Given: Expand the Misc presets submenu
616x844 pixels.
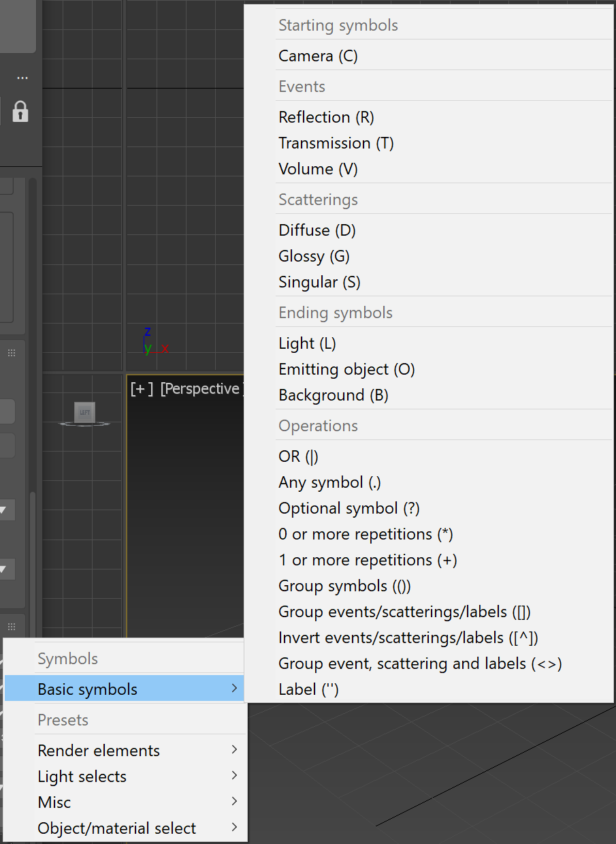Looking at the screenshot, I should [x=54, y=802].
